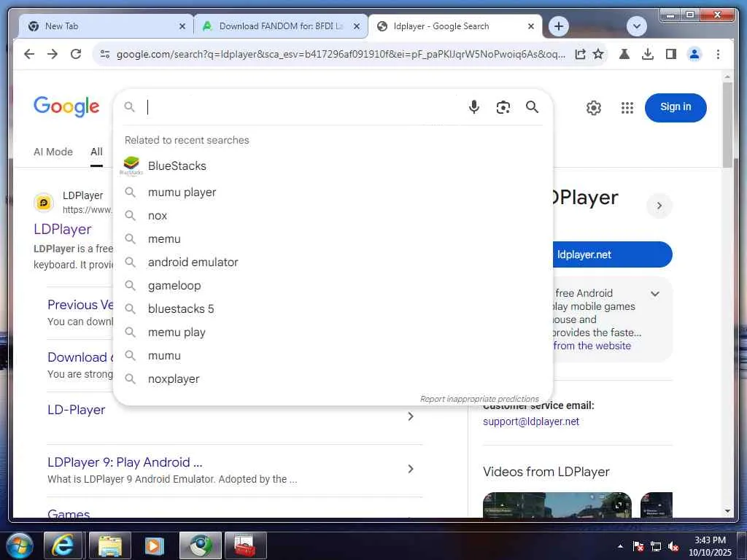Screen dimensions: 747x560
Task: Open Windows Explorer folder in taskbar
Action: click(x=110, y=545)
